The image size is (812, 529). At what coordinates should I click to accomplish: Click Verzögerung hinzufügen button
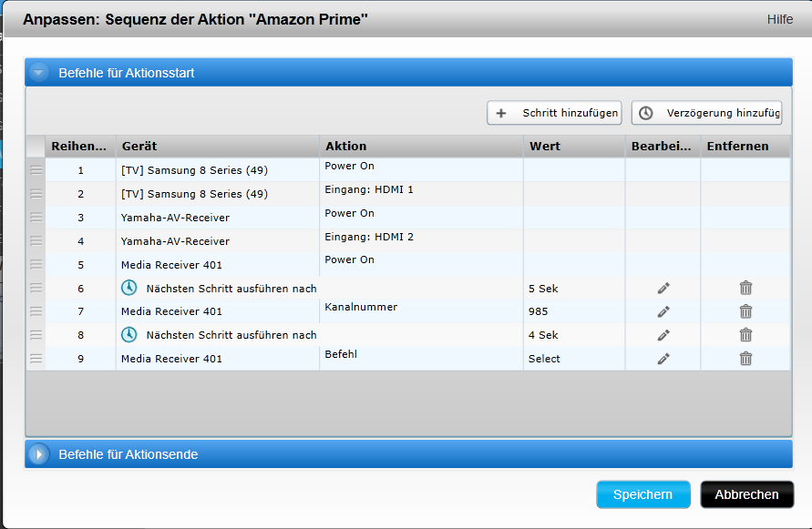pyautogui.click(x=706, y=113)
